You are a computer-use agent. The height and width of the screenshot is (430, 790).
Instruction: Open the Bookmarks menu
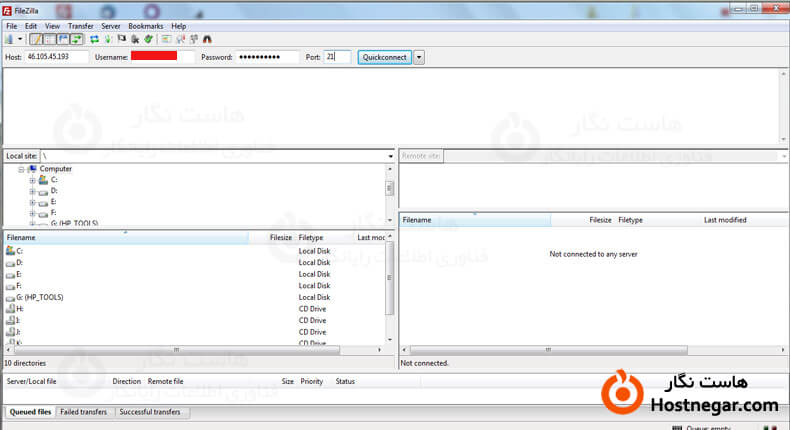146,26
